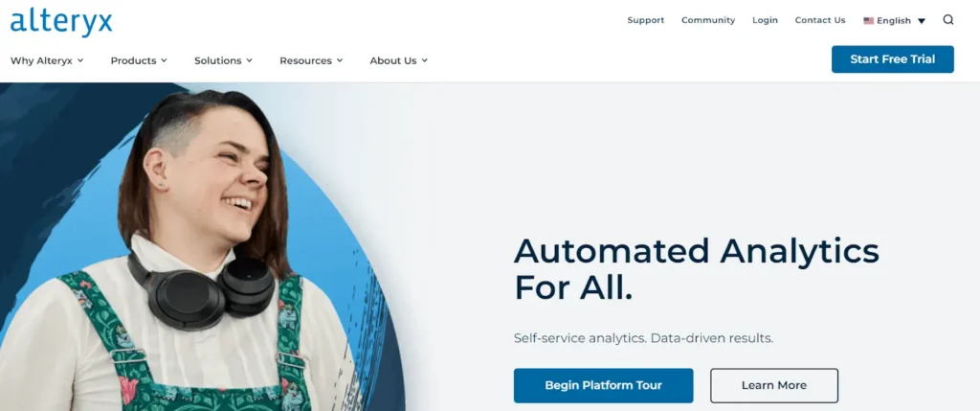Click the Self-service analytics tagline text

coord(643,338)
